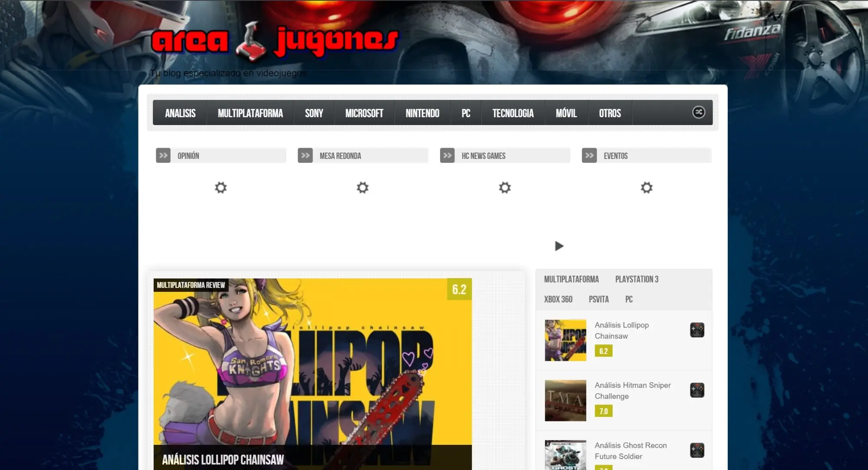Open the MÓVIL menu
Screen dimensions: 868x470
click(x=566, y=113)
